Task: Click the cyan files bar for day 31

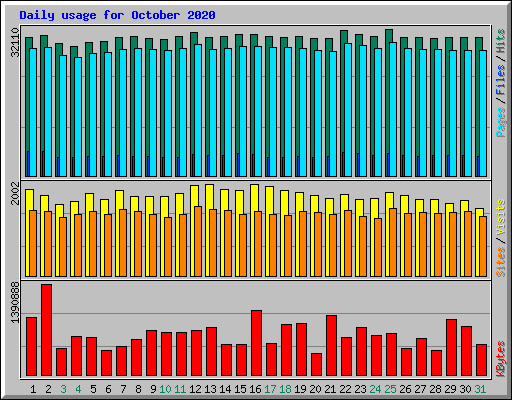Action: coord(483,113)
